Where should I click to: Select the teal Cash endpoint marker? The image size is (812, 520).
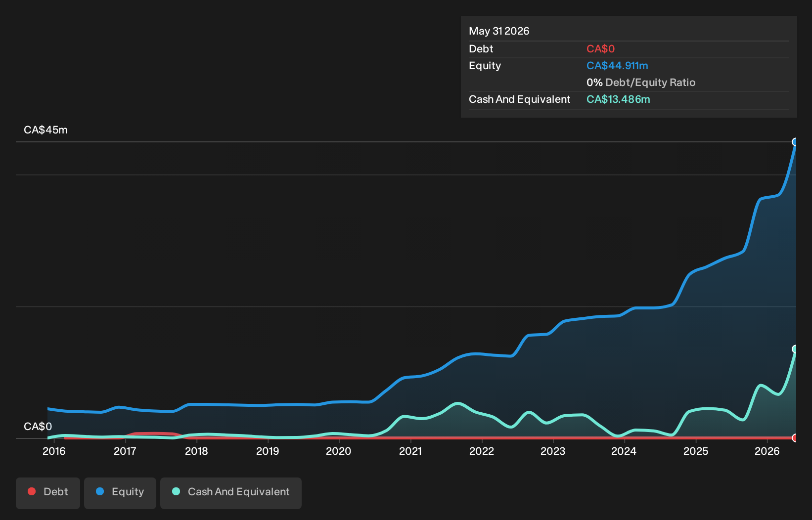pos(796,349)
